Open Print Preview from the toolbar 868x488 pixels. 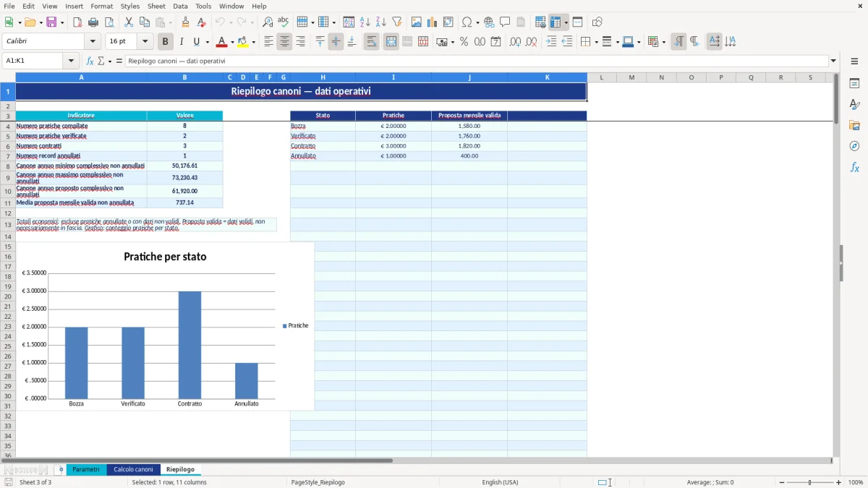pos(109,22)
